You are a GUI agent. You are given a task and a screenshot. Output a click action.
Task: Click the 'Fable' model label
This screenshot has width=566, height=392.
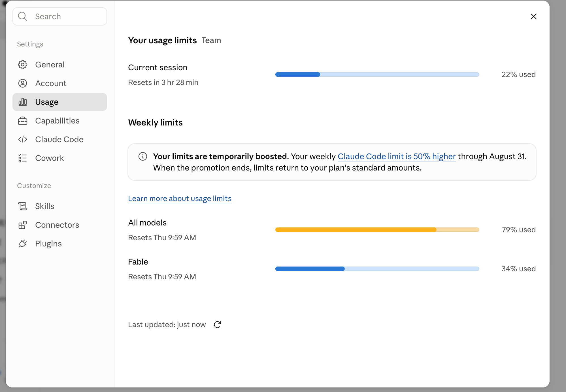tap(138, 262)
